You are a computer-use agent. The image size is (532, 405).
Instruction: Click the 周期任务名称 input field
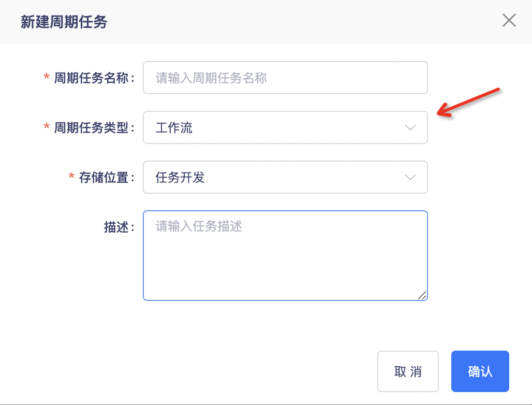(x=285, y=78)
